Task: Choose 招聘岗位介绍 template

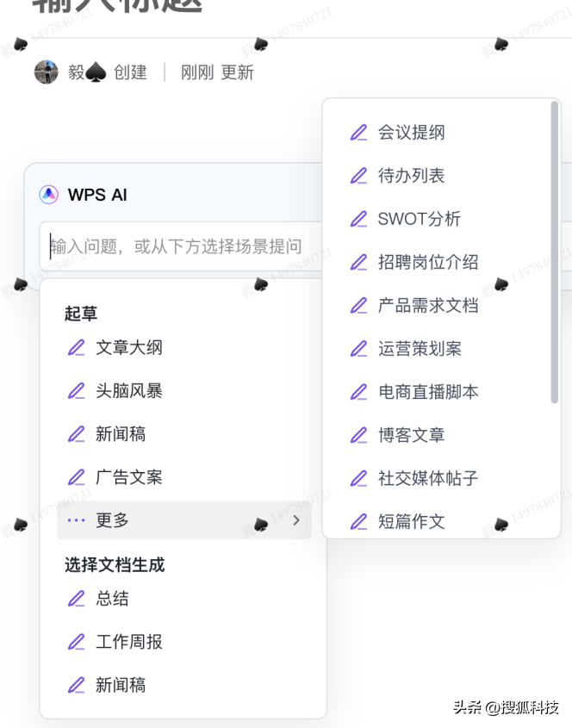Action: (x=428, y=262)
